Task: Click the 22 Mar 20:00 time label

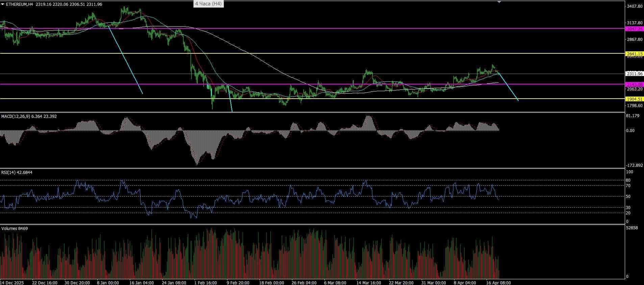Action: click(401, 283)
